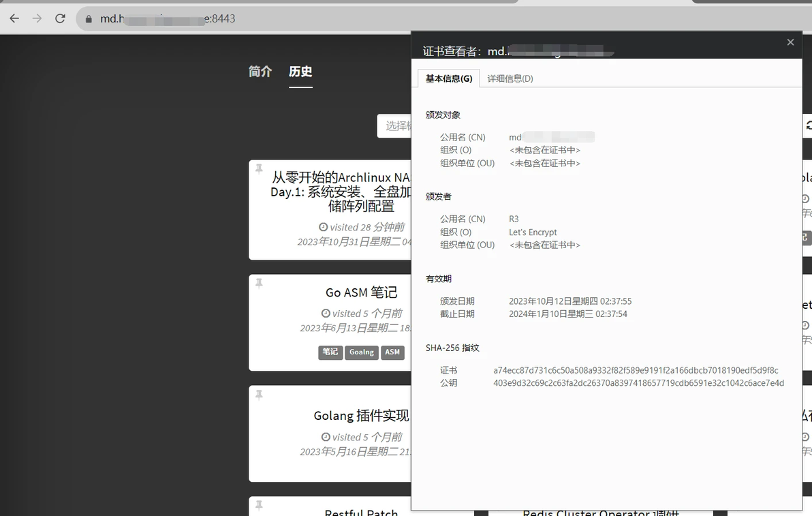Open the 历史 navigation tab

[x=300, y=72]
